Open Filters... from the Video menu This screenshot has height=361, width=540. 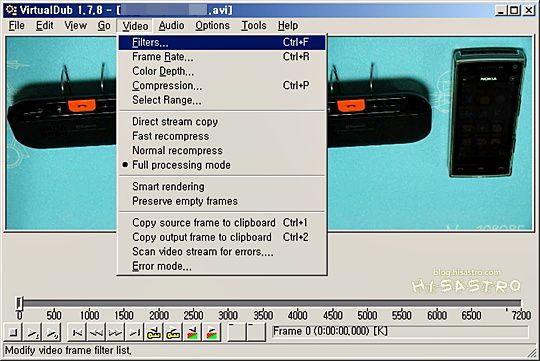tap(222, 42)
